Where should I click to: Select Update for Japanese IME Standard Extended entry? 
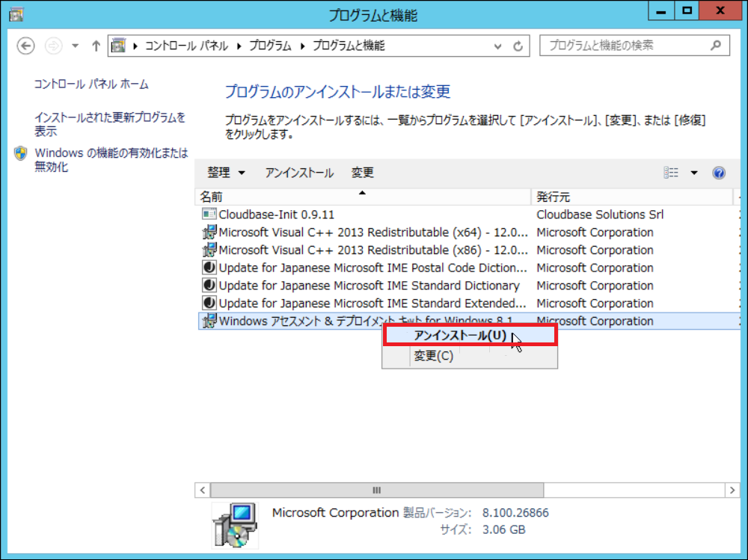click(x=373, y=303)
